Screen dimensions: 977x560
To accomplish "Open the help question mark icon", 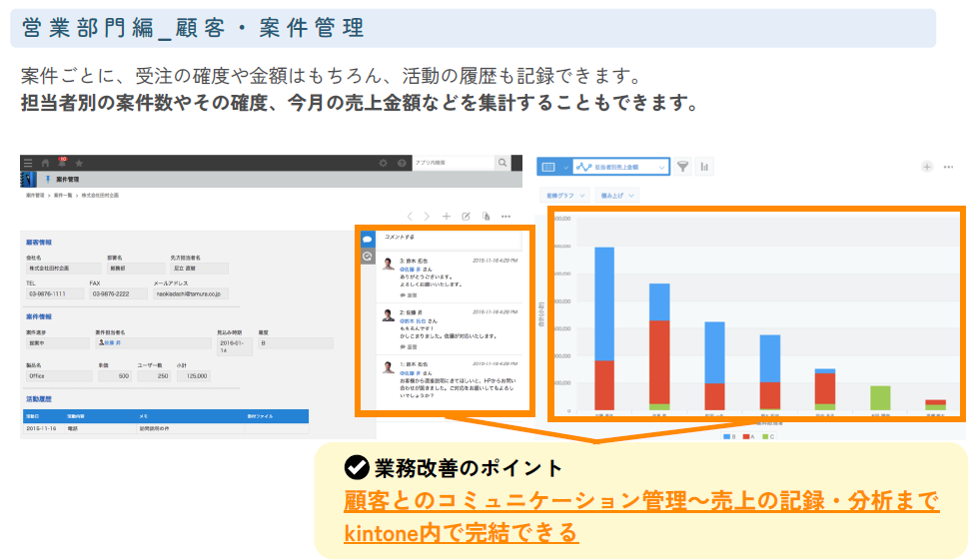I will (402, 163).
